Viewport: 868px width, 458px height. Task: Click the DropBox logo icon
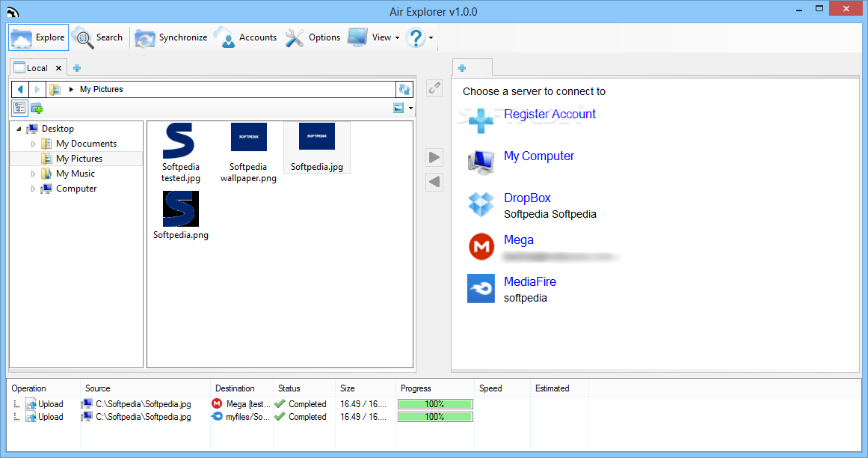(481, 204)
